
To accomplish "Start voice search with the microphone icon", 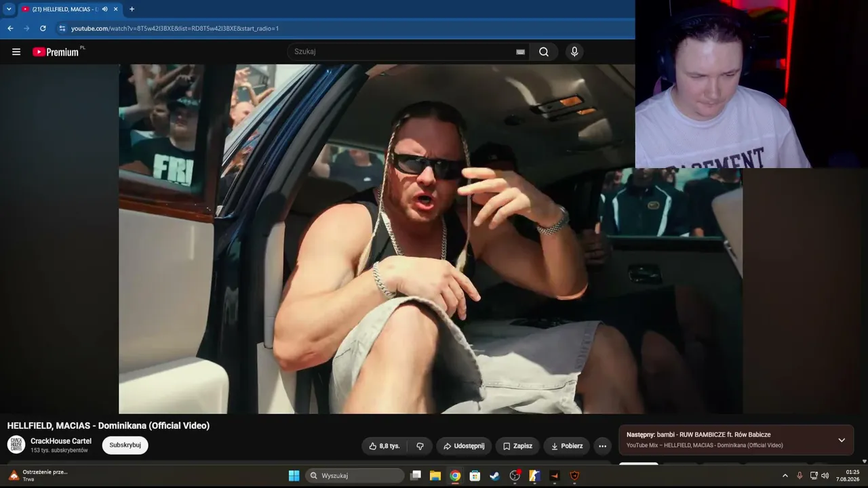I will pyautogui.click(x=574, y=52).
